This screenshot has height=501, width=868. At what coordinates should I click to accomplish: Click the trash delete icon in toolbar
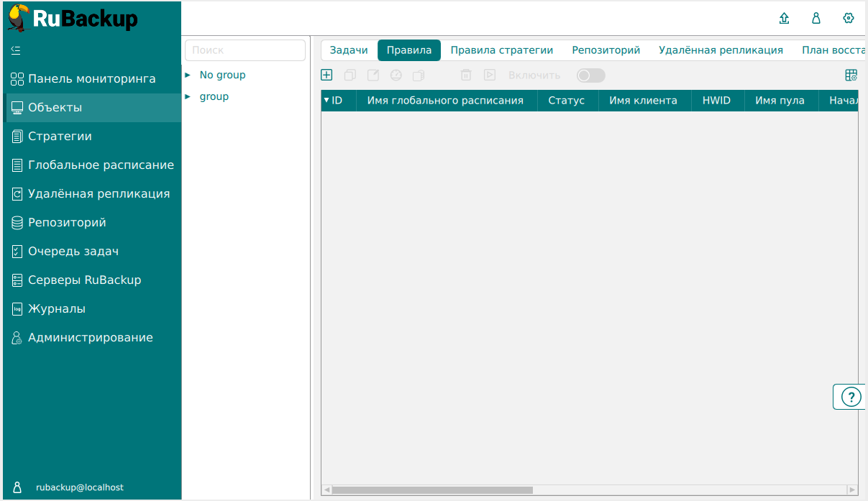click(x=466, y=75)
